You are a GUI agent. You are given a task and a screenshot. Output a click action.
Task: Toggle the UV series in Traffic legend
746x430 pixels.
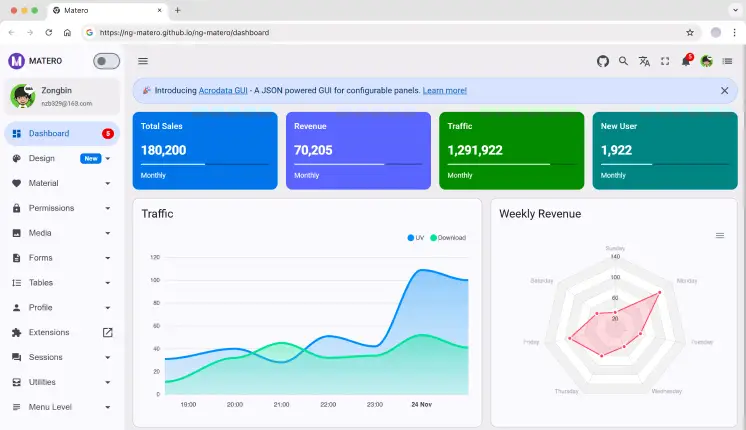tap(415, 238)
